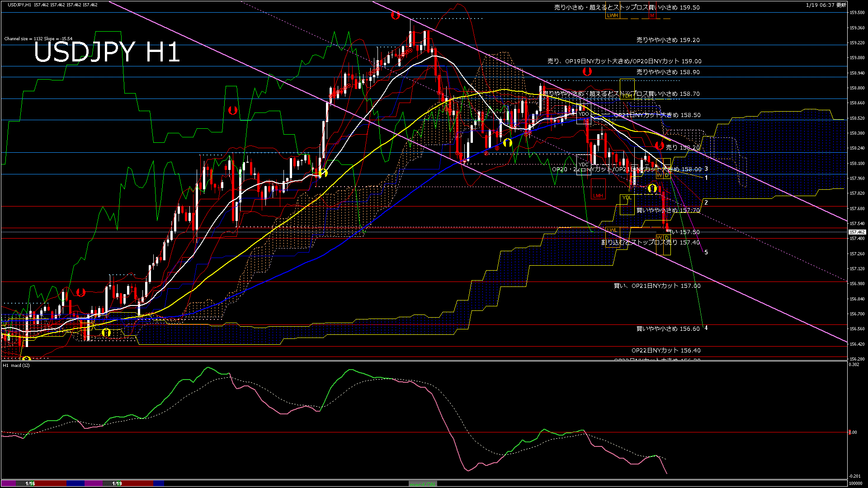Viewport: 868px width, 488px height.
Task: Click the 売りやや小さめ 159.20 level label
Action: click(x=668, y=40)
